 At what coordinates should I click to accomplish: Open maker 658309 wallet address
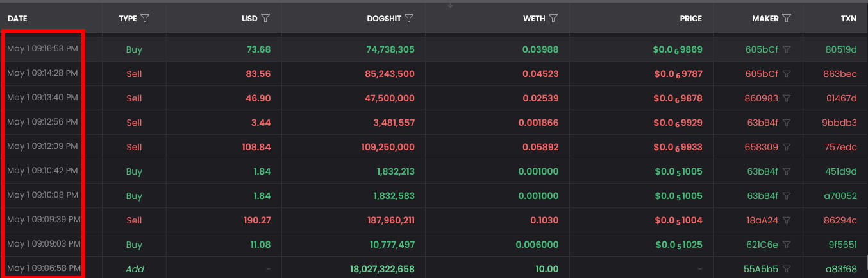[x=762, y=147]
